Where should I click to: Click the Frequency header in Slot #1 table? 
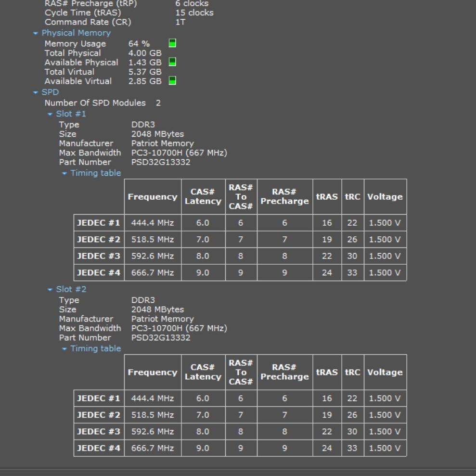pyautogui.click(x=153, y=197)
